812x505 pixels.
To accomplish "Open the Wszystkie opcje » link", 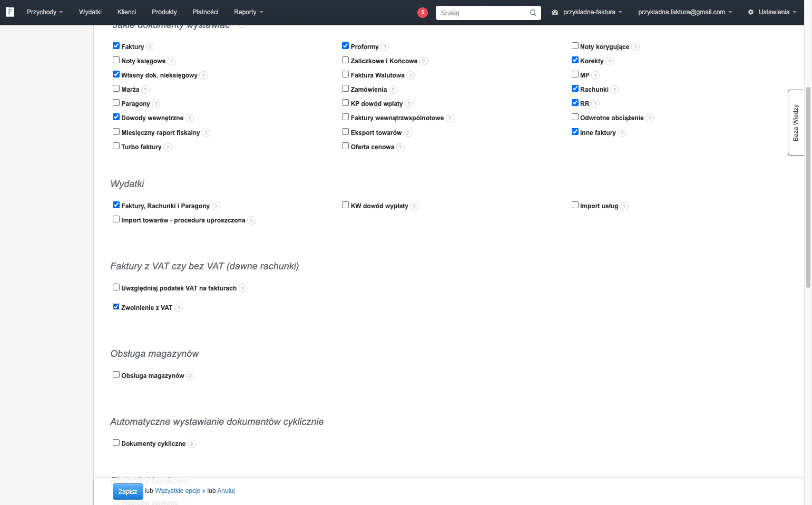I will (180, 491).
